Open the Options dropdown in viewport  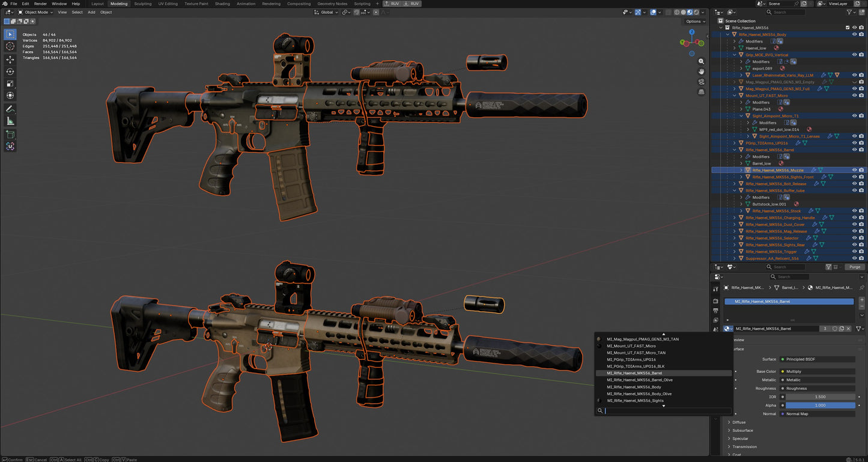(694, 21)
